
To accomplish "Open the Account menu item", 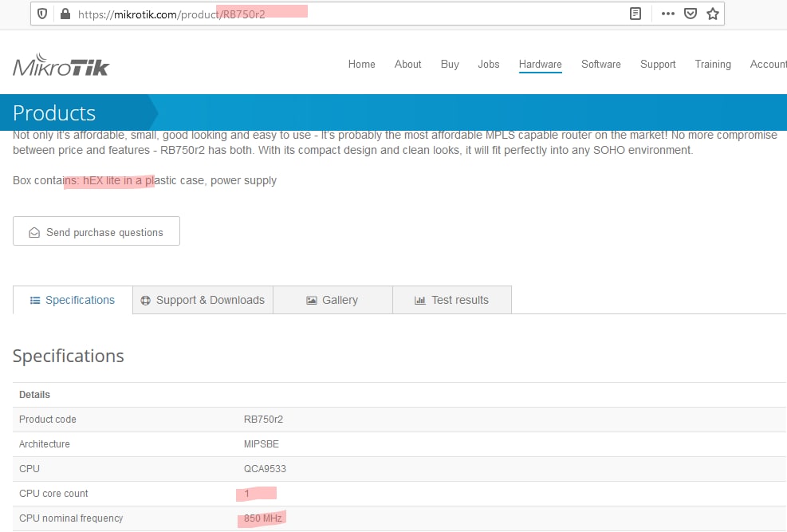I will tap(769, 65).
